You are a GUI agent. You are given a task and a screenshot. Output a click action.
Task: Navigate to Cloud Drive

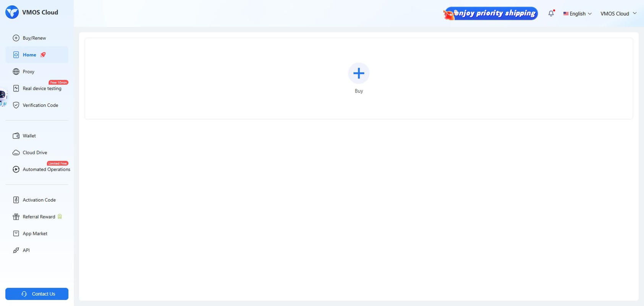37,153
